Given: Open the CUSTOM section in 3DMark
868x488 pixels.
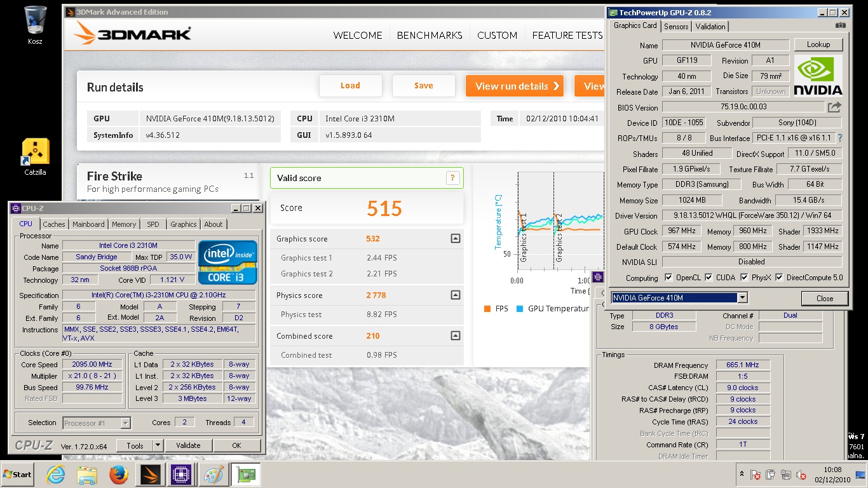Looking at the screenshot, I should (497, 36).
